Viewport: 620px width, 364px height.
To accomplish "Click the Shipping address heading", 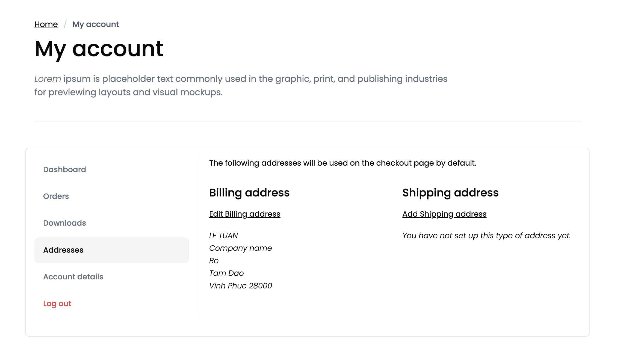I will (450, 193).
